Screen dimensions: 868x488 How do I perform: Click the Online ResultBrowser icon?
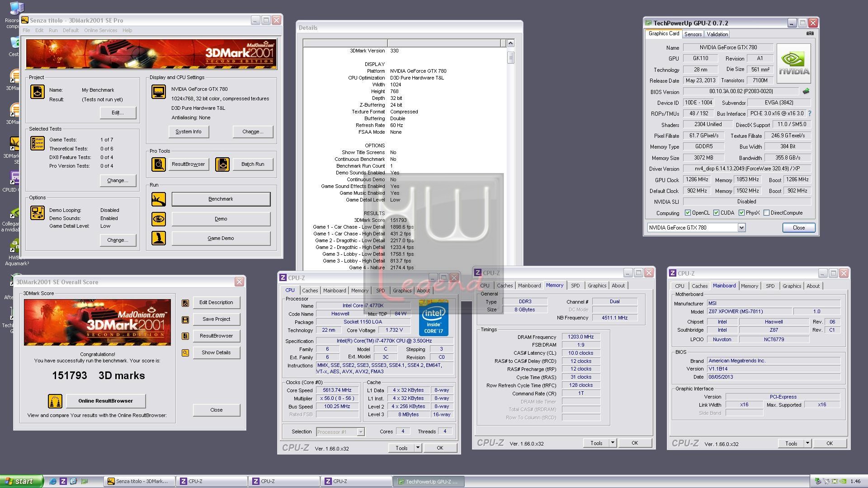click(x=55, y=401)
